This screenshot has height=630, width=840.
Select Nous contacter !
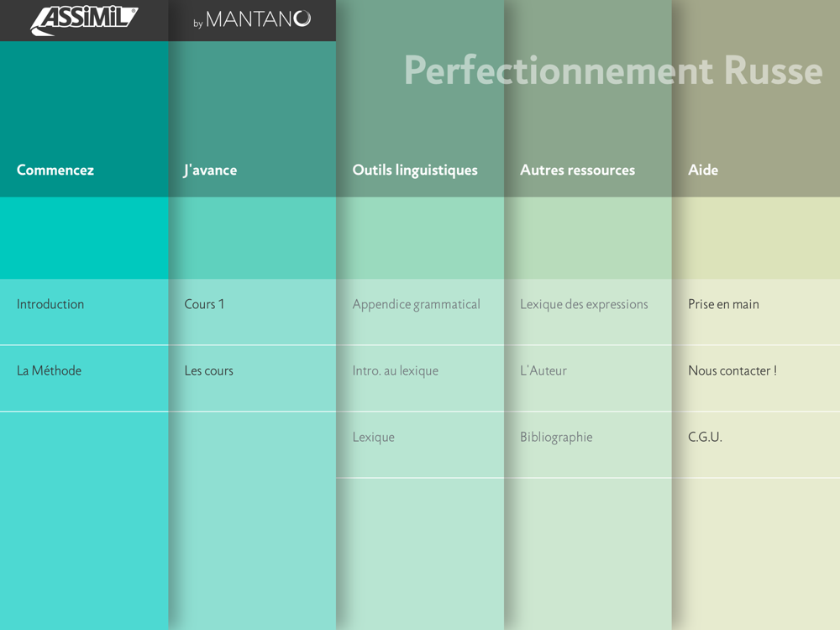pos(756,378)
